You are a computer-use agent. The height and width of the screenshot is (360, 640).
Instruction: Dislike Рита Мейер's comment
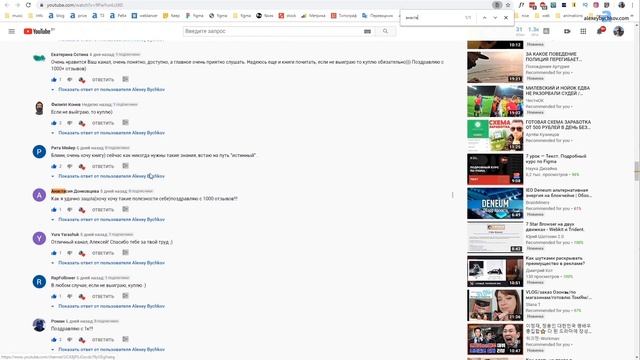69,167
